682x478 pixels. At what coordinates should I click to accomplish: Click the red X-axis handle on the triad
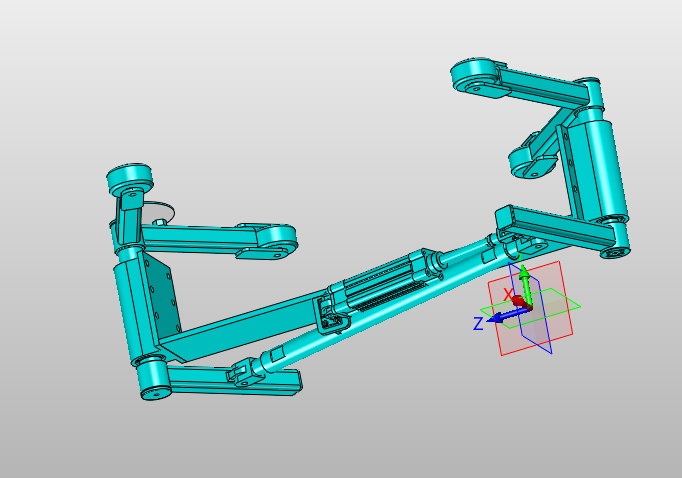coord(519,301)
